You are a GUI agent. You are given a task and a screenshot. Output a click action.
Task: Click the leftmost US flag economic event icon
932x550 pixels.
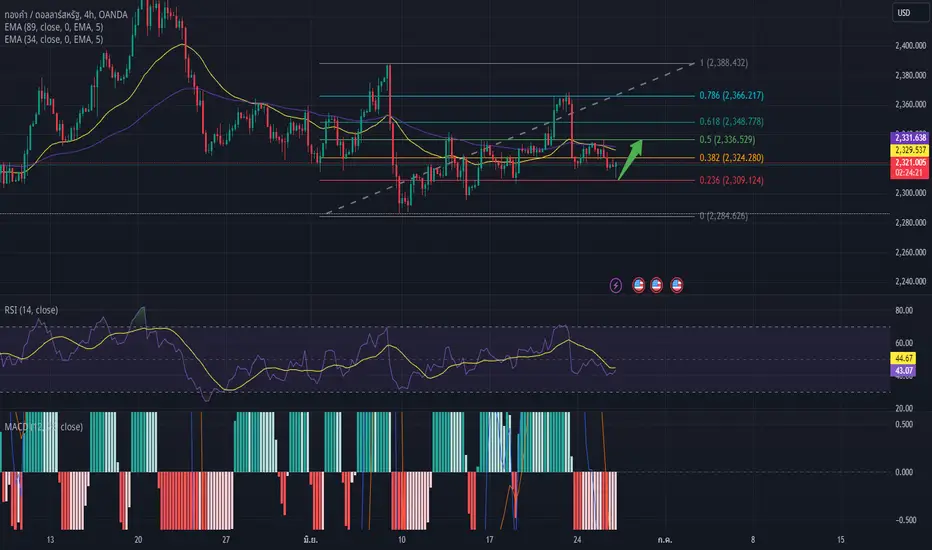638,285
